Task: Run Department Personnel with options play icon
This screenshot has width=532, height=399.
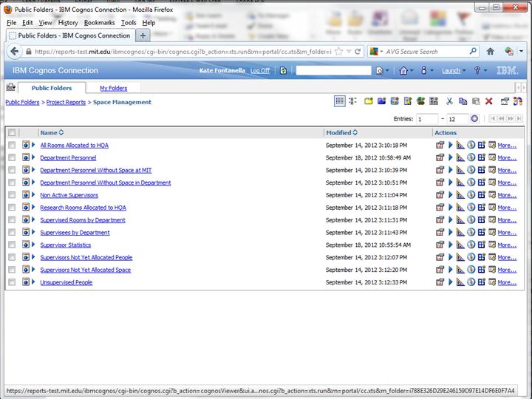Action: [x=450, y=158]
